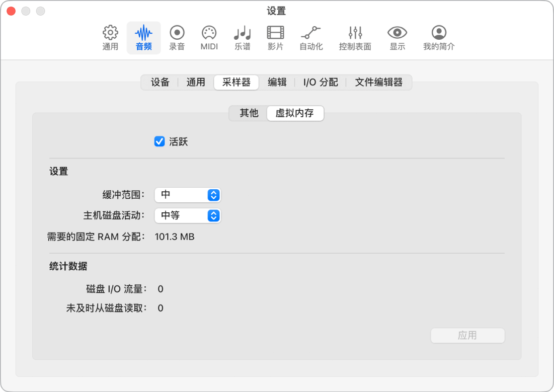Open the 控制表面 control surfaces pane
This screenshot has height=392, width=554.
tap(355, 38)
